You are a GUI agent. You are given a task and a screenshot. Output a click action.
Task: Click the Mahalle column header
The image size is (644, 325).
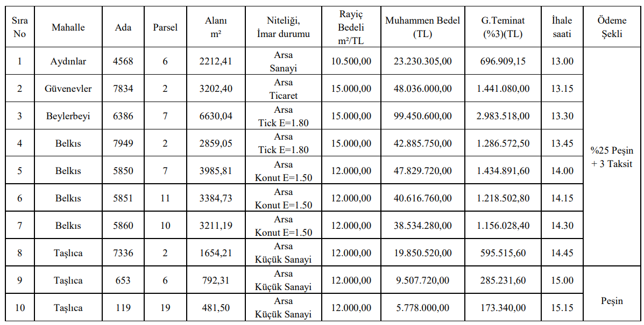[68, 27]
